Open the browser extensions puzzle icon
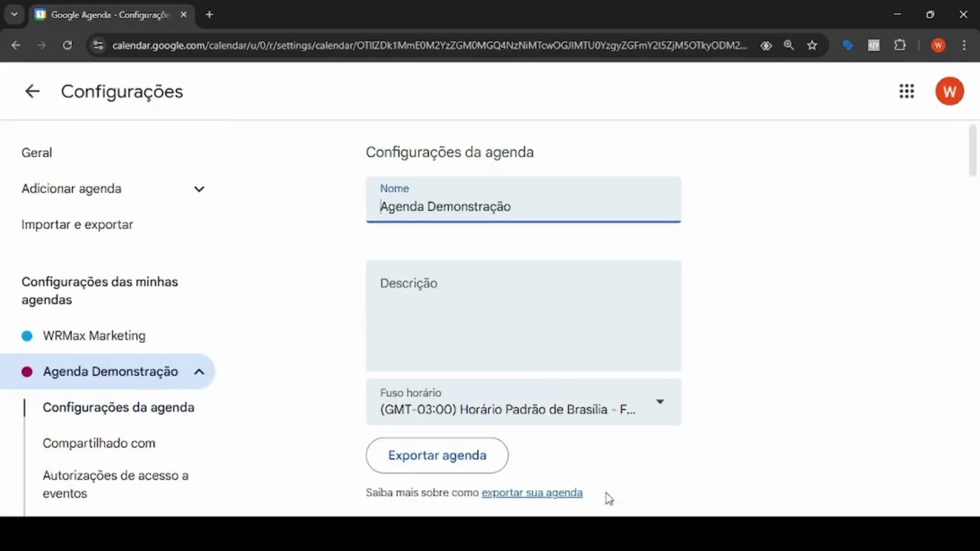Viewport: 980px width, 551px height. (900, 45)
